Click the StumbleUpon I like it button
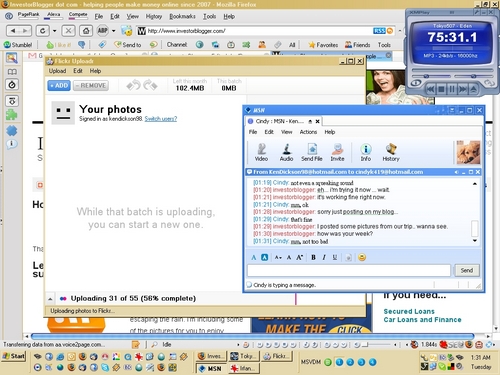 [x=59, y=45]
